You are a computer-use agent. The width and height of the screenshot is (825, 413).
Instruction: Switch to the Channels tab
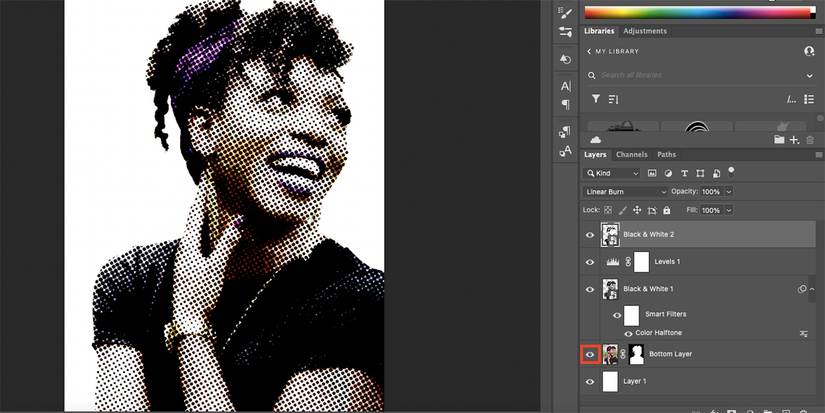pos(631,155)
